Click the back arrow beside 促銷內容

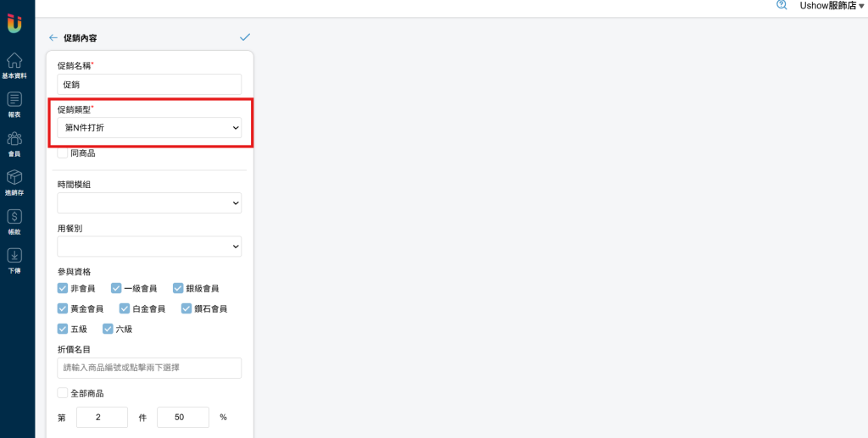coord(53,37)
